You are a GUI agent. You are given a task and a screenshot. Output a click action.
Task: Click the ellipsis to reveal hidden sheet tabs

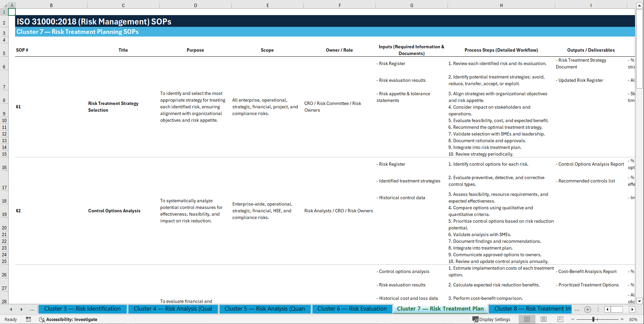pyautogui.click(x=32, y=309)
